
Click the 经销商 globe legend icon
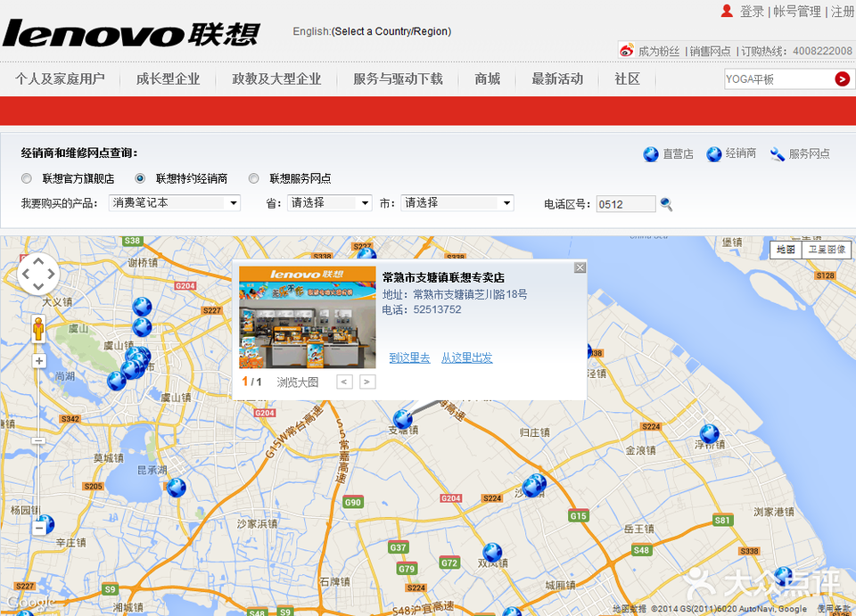[713, 154]
